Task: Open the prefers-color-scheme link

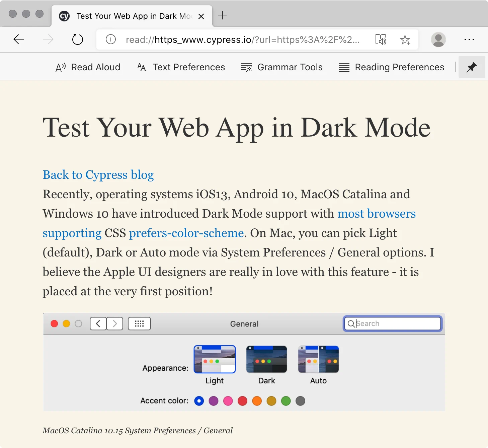Action: (x=186, y=233)
